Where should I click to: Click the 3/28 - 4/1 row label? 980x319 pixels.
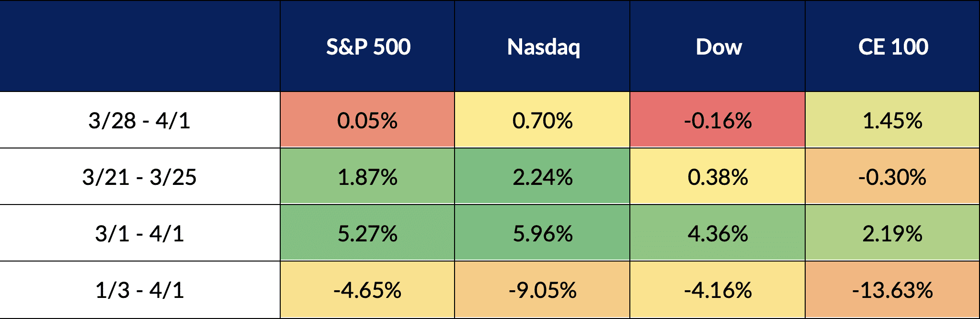point(139,120)
